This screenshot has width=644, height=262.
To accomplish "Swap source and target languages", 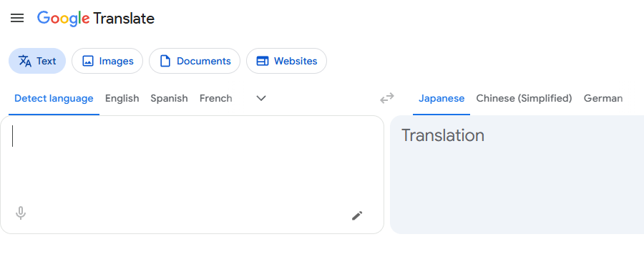I will 387,98.
